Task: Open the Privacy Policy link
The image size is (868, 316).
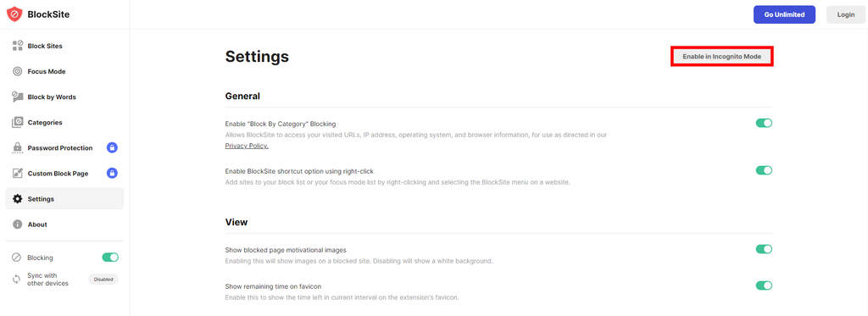Action: point(247,146)
